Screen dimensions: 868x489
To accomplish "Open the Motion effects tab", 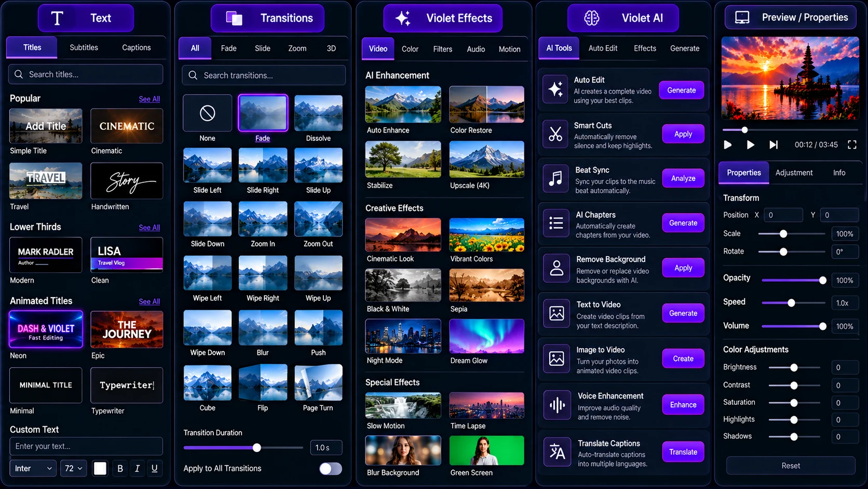I will (509, 49).
